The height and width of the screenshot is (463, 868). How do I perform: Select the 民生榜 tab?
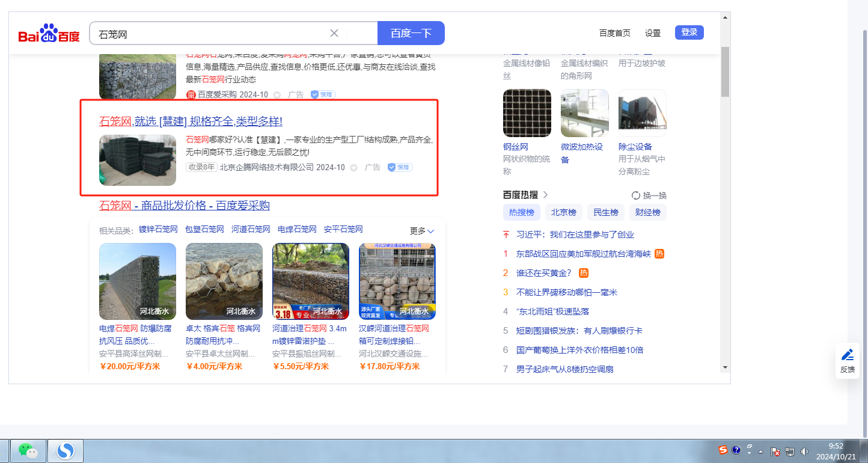click(606, 212)
